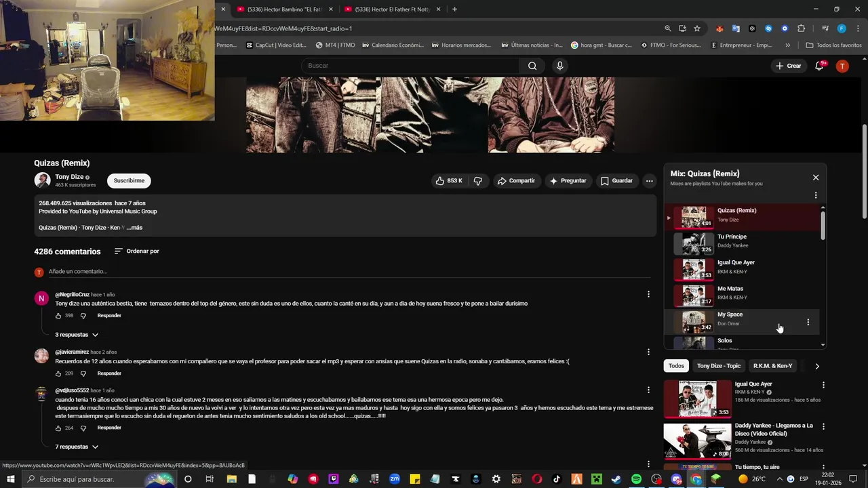This screenshot has height=488, width=868.
Task: Open MetaMask fox extension
Action: [x=719, y=28]
